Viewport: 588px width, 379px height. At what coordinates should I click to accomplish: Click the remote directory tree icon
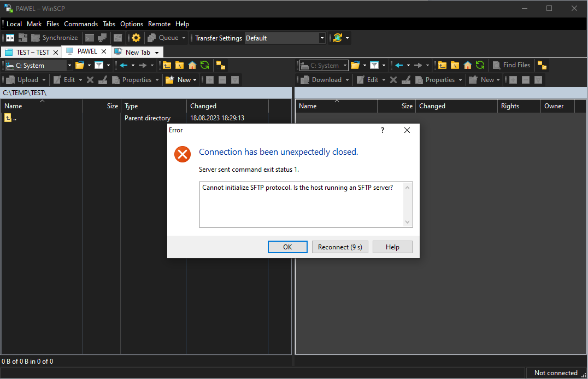tap(542, 65)
